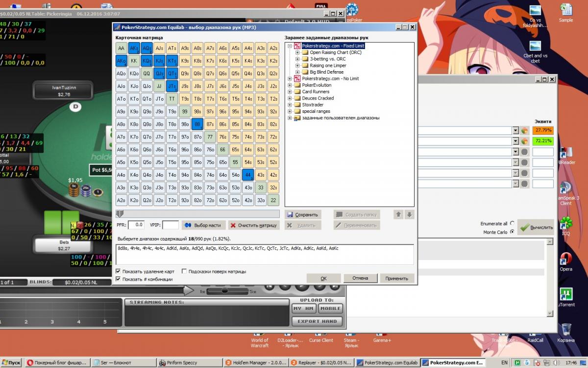Expand the 3-betting vs. ORC folder

point(297,59)
